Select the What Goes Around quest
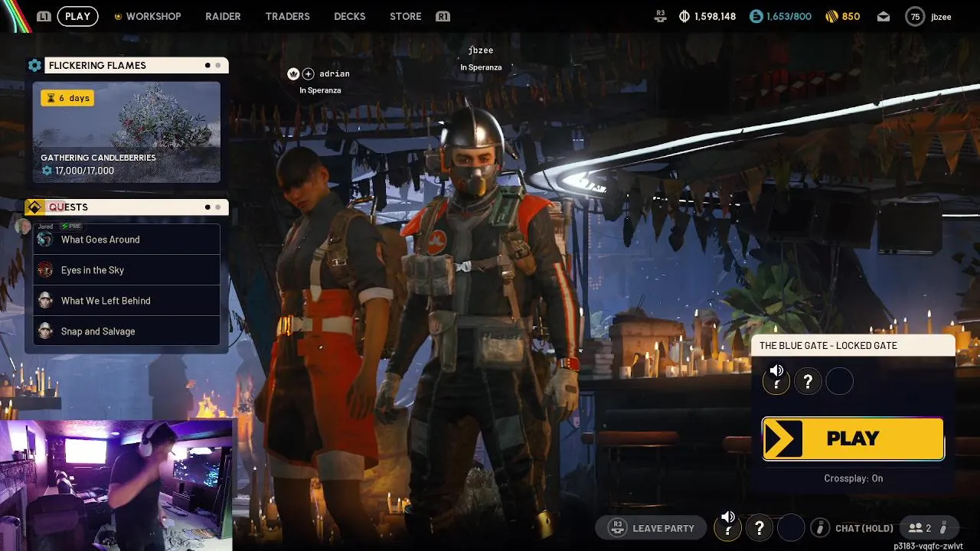The height and width of the screenshot is (551, 980). (x=126, y=240)
